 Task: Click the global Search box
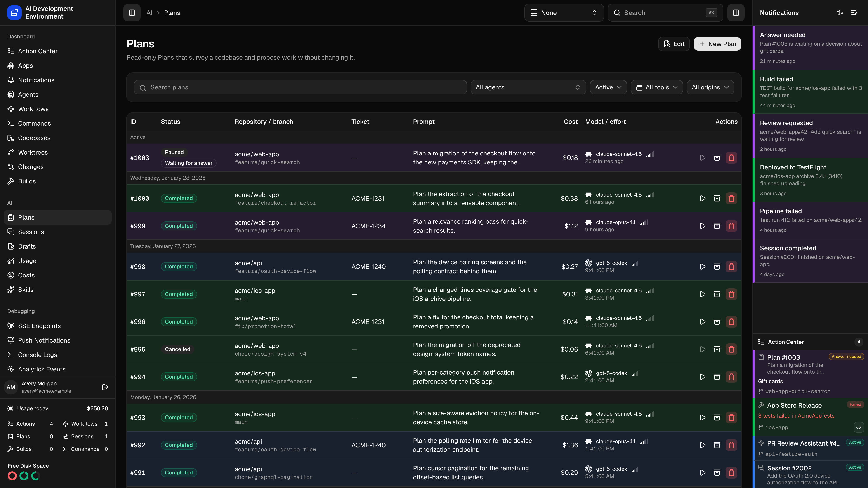[665, 13]
